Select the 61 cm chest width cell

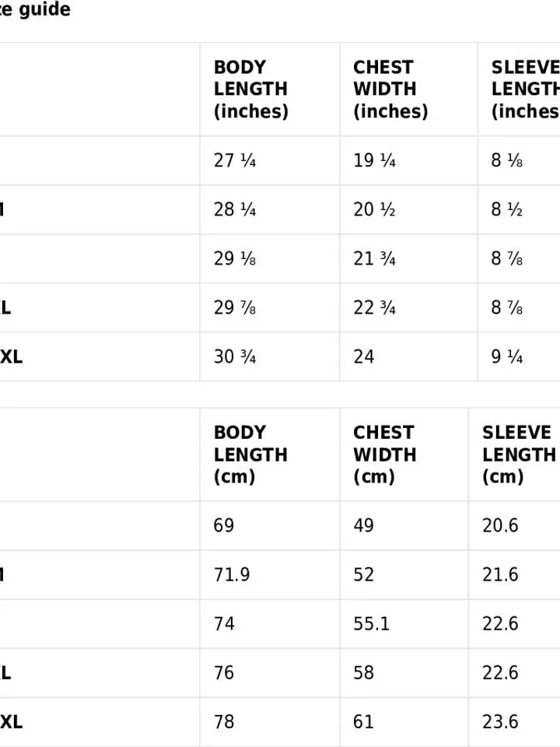404,722
